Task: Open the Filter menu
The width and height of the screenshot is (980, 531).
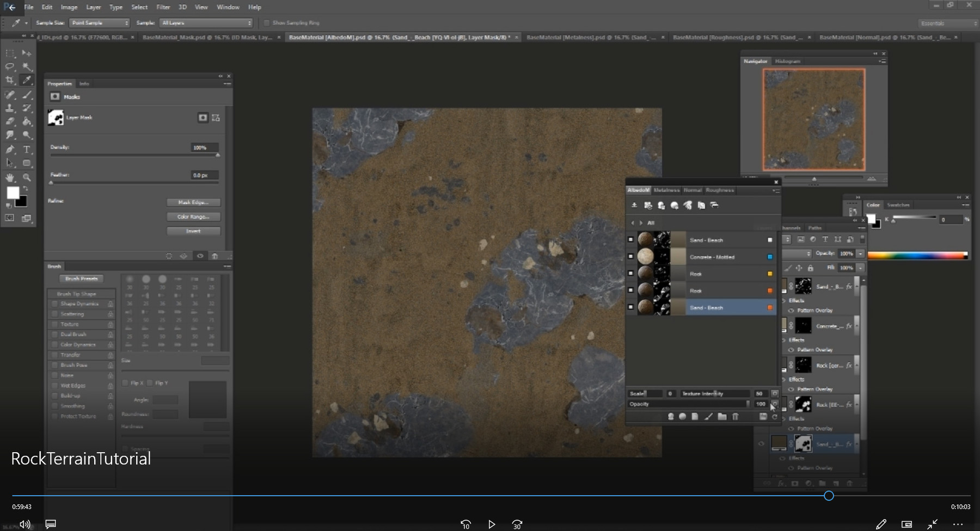Action: 163,7
